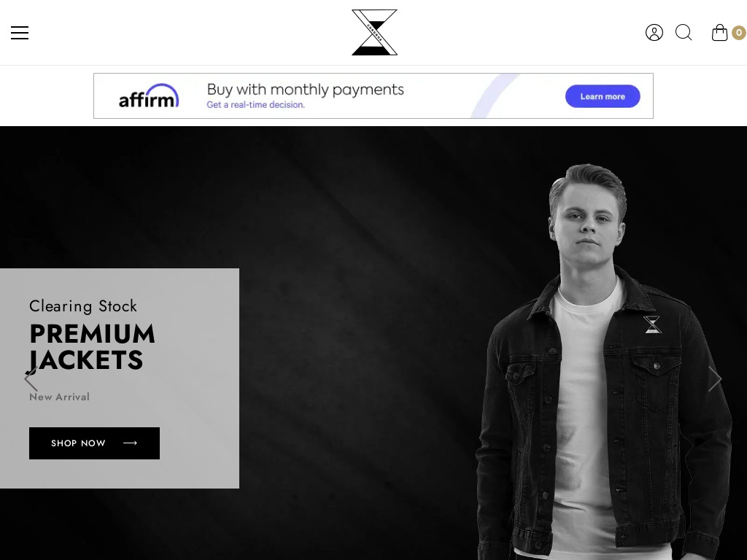Image resolution: width=747 pixels, height=560 pixels.
Task: Click the "Buy with monthly payments" banner text
Action: pyautogui.click(x=306, y=90)
